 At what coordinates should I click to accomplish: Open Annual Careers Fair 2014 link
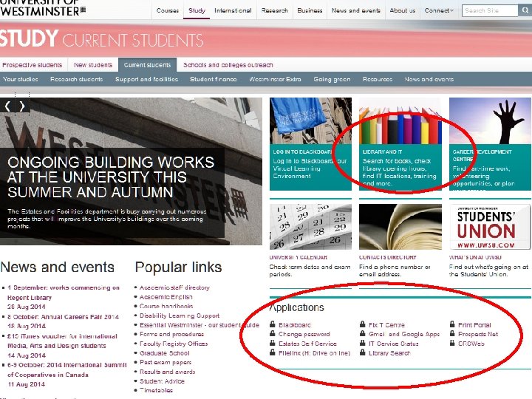tap(63, 317)
